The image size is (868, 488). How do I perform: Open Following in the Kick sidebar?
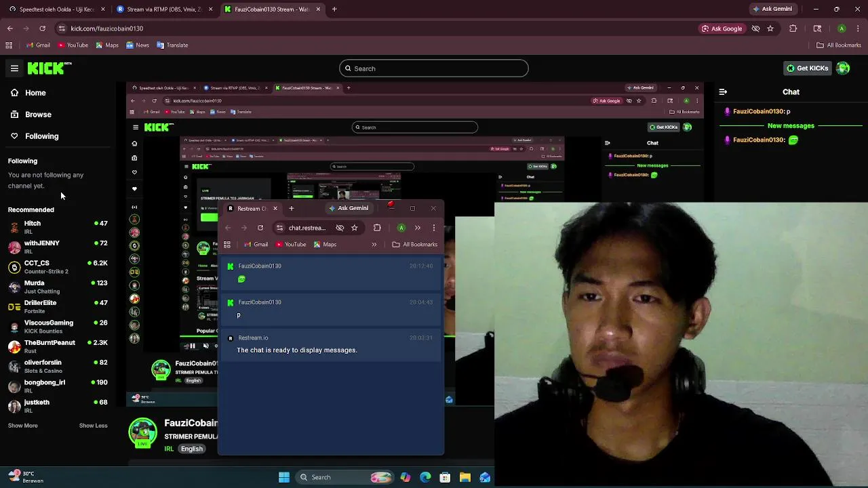[35, 136]
